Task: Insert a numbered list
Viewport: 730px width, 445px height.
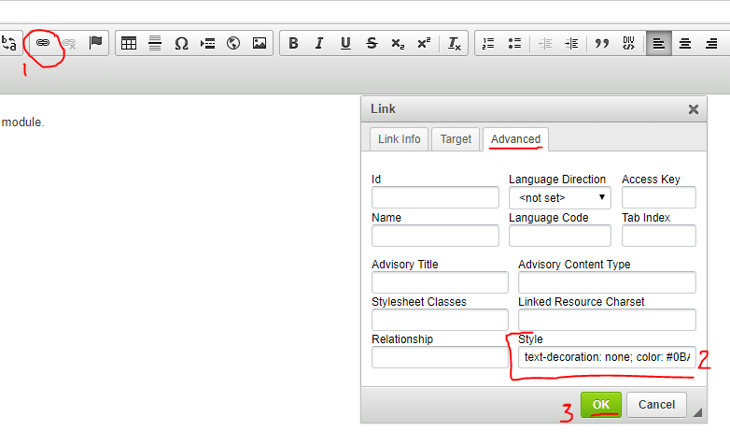Action: click(x=488, y=43)
